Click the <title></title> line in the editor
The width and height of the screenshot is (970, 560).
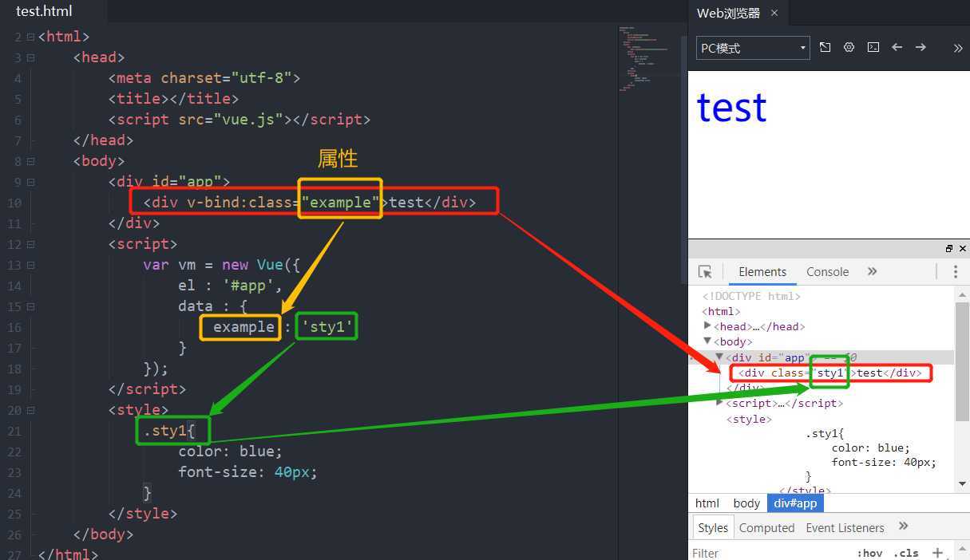[x=173, y=99]
